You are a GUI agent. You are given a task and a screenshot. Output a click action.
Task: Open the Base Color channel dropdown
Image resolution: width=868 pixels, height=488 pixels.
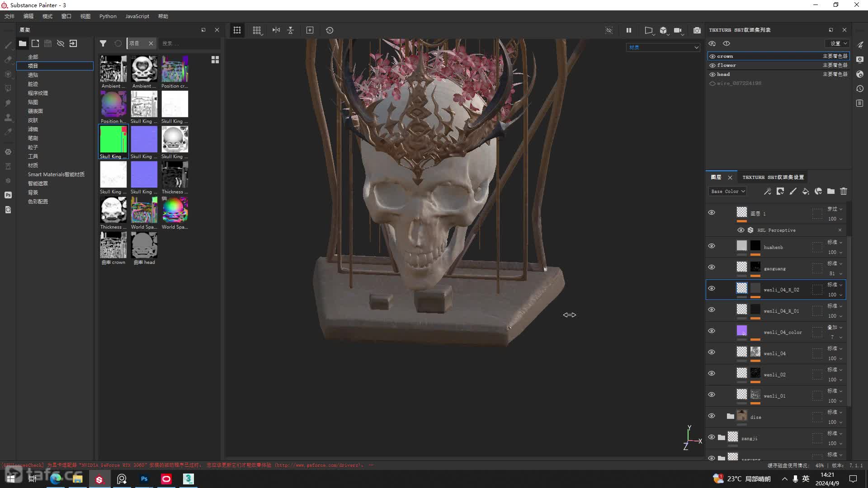[727, 192]
